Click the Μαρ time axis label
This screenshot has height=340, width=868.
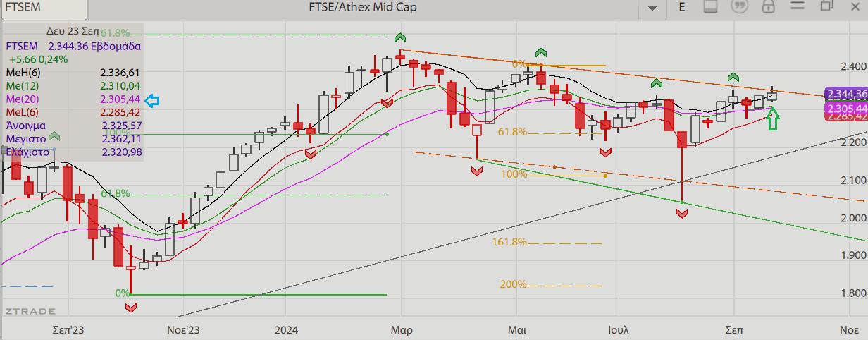click(402, 329)
